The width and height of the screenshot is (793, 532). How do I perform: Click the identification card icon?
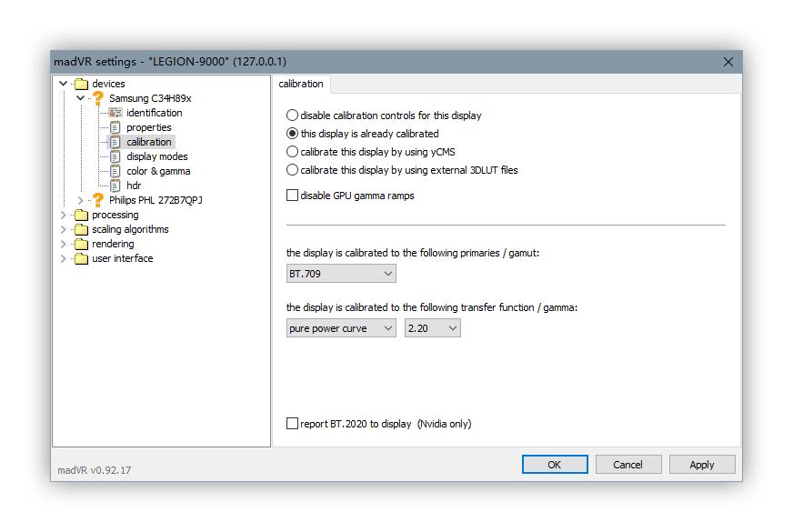coord(115,113)
